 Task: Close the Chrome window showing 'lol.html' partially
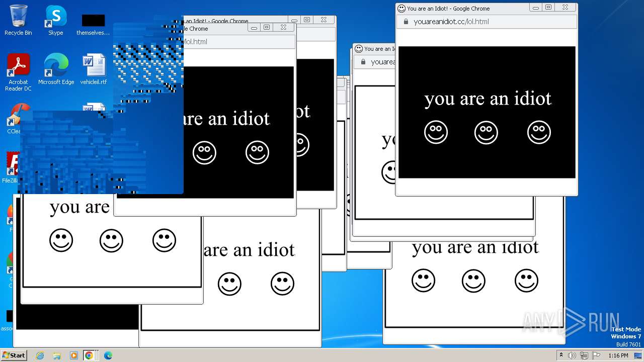pos(283,27)
